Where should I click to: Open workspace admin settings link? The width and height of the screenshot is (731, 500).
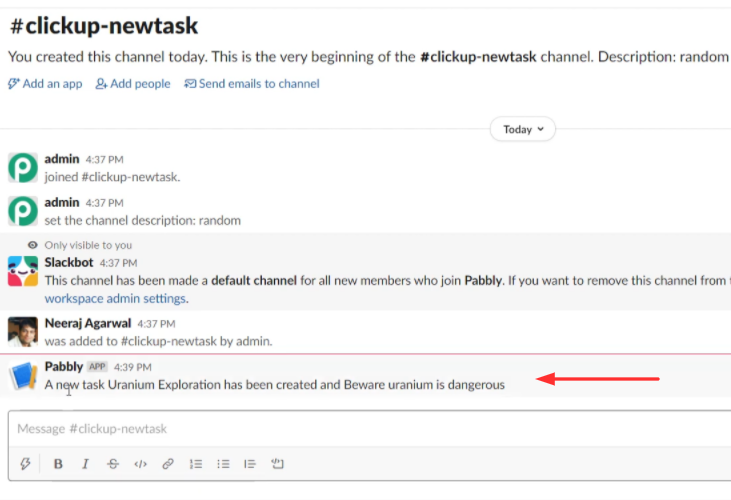pyautogui.click(x=116, y=298)
